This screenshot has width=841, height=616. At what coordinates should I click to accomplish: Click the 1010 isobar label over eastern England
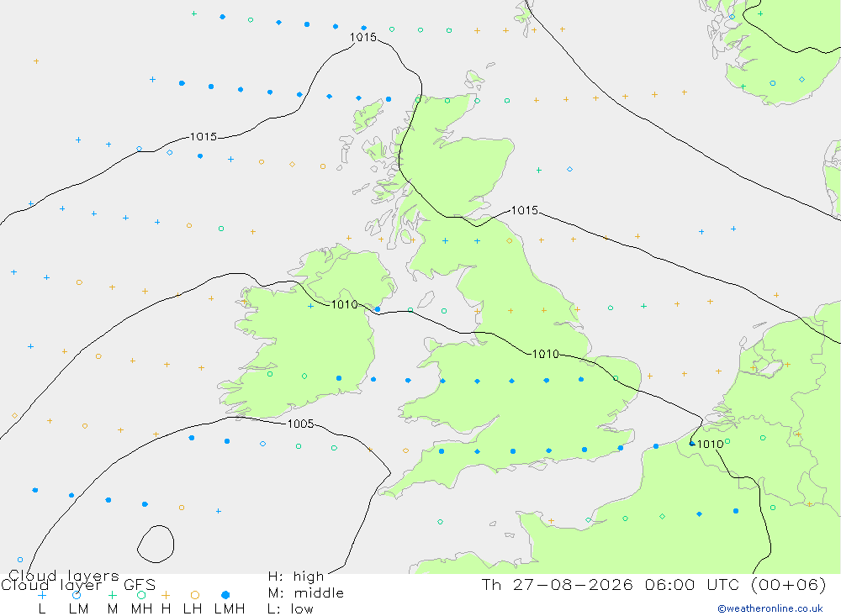click(546, 354)
